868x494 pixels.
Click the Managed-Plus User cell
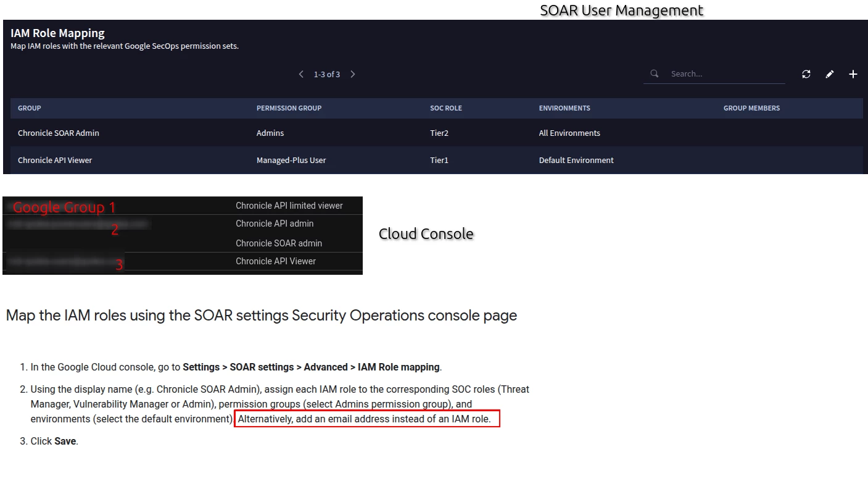click(291, 160)
